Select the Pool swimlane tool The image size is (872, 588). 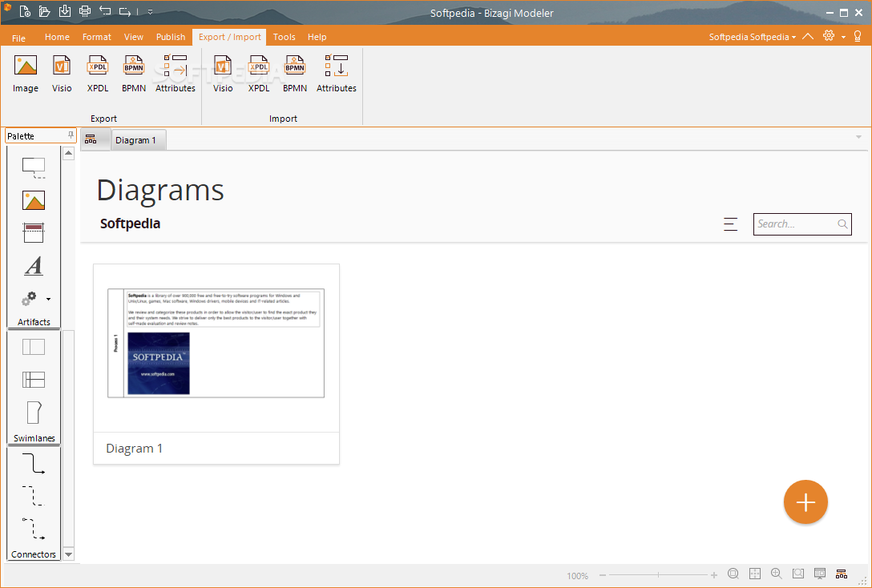[34, 347]
